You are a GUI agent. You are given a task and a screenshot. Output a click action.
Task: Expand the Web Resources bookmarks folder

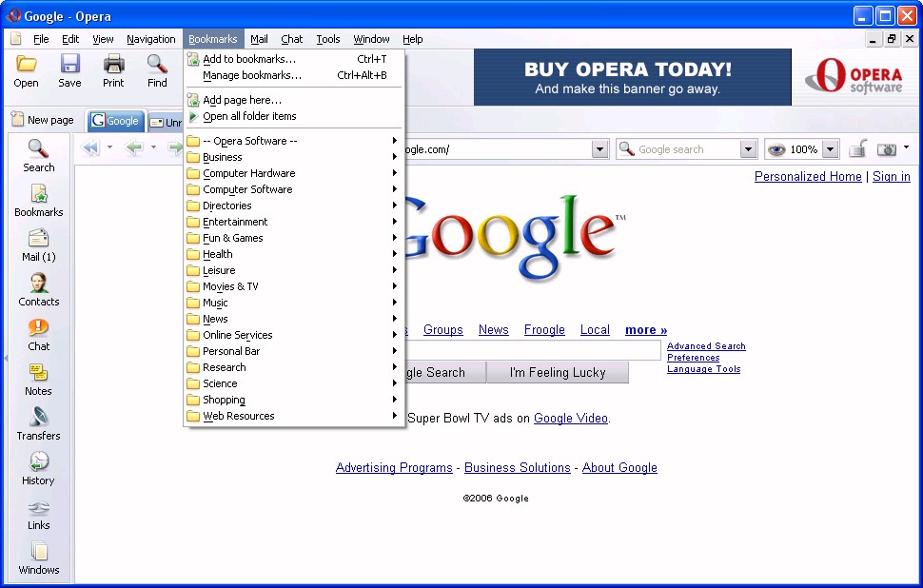pyautogui.click(x=293, y=416)
